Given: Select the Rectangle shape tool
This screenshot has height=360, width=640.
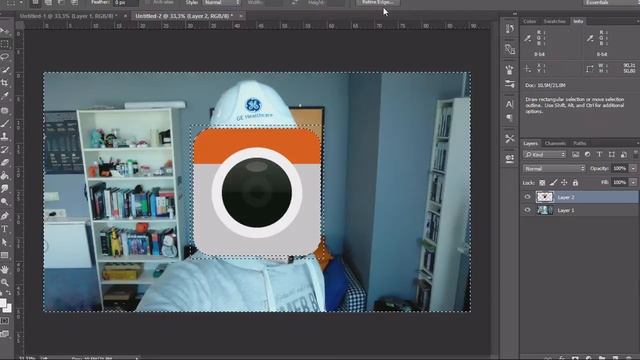Looking at the screenshot, I should (4, 256).
